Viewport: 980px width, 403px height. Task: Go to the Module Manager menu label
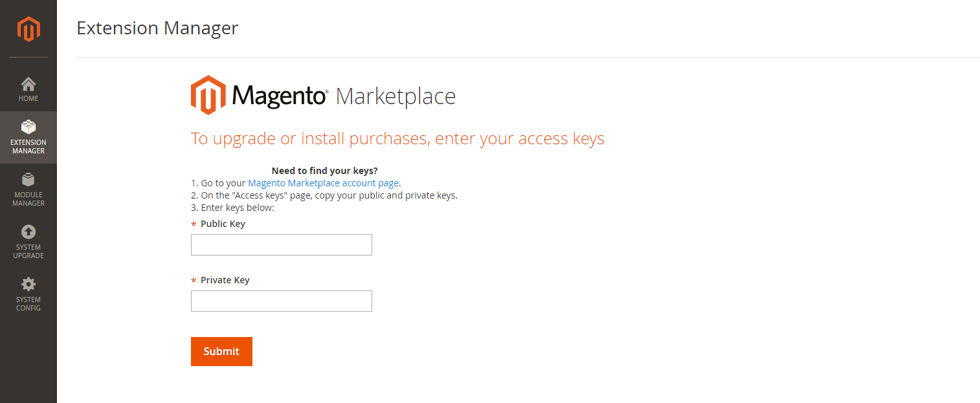pyautogui.click(x=28, y=199)
